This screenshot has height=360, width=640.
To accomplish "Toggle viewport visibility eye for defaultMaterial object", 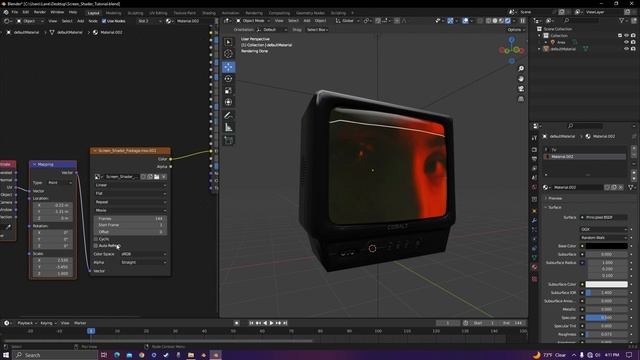I will coord(627,49).
